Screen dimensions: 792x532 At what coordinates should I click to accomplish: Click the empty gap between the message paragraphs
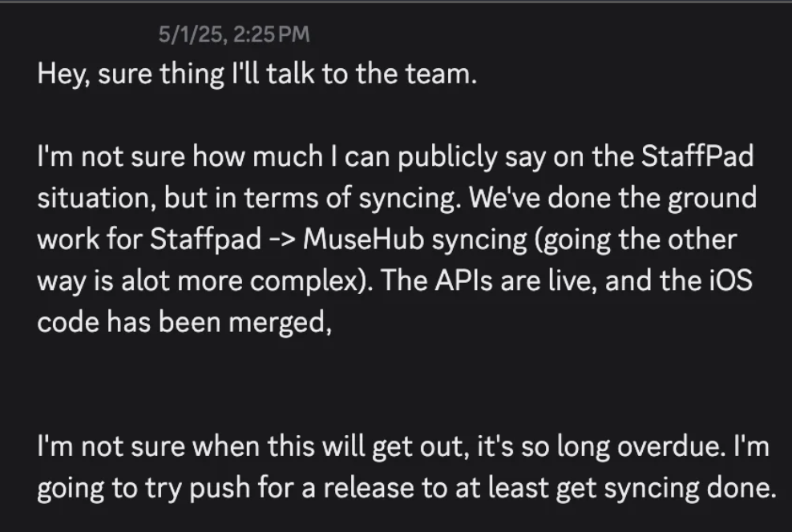(396, 384)
